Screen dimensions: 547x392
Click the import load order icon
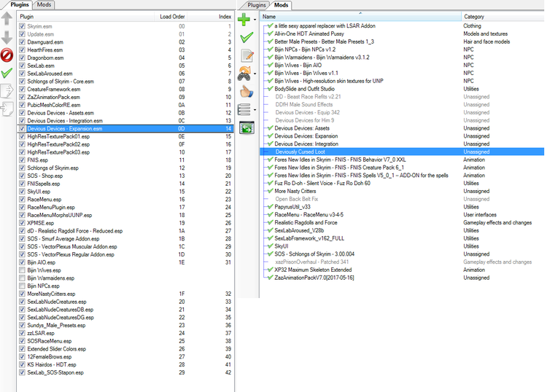(7, 109)
